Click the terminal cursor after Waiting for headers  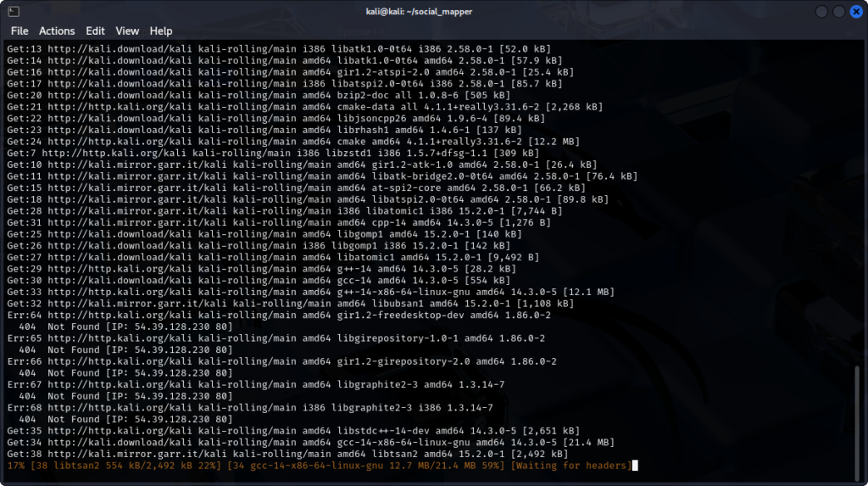[634, 465]
